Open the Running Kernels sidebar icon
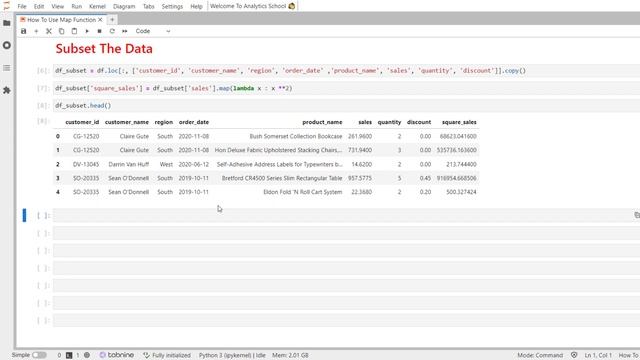 point(7,45)
